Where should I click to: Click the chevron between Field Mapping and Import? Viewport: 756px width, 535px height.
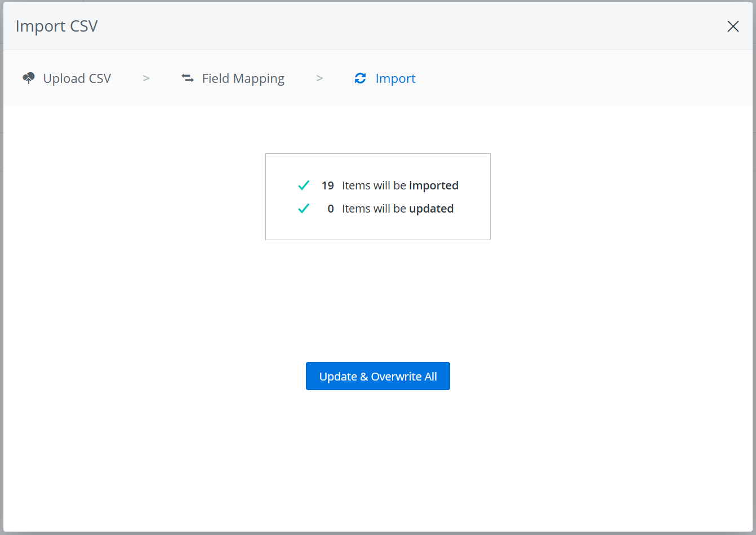click(x=319, y=78)
